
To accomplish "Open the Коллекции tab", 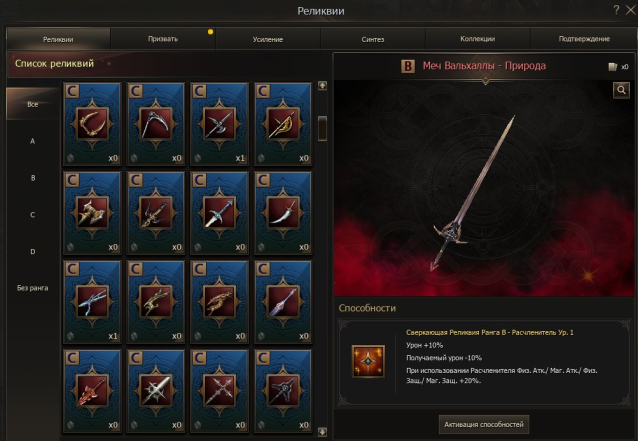I will (x=478, y=39).
